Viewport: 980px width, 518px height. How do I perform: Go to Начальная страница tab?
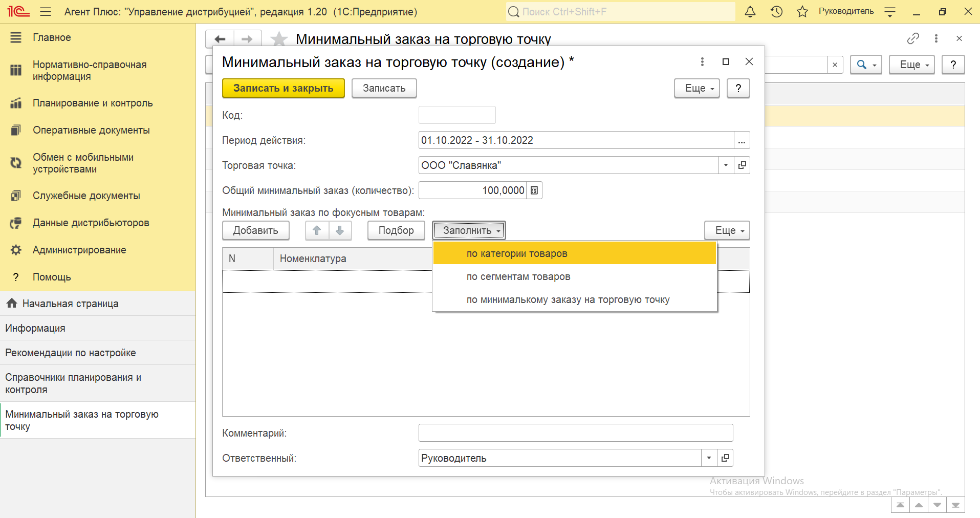point(70,304)
